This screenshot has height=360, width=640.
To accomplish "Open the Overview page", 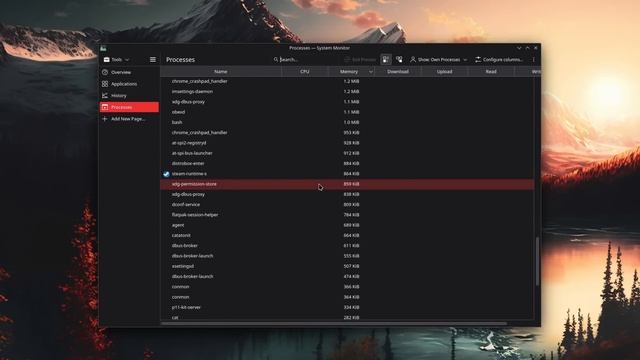I will 129,72.
